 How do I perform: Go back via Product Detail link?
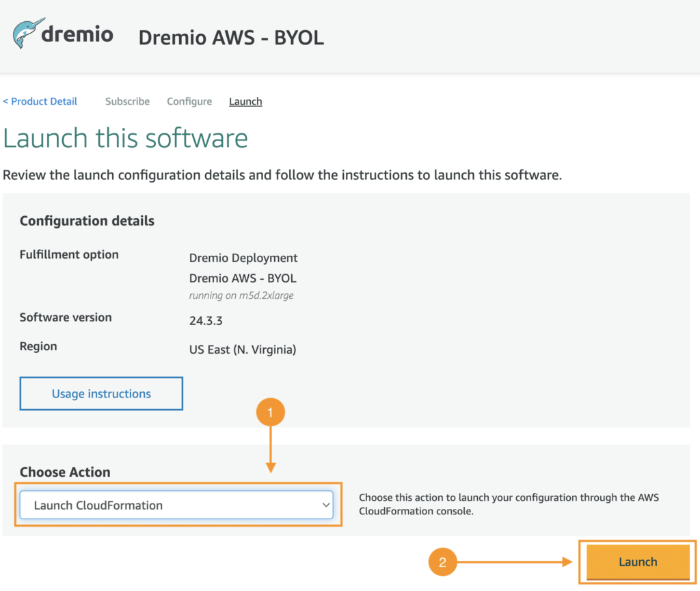click(40, 101)
